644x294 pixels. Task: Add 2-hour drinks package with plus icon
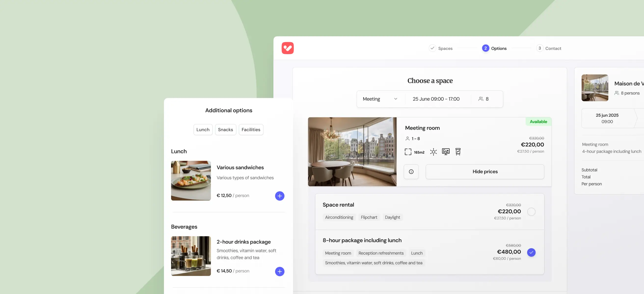tap(280, 271)
